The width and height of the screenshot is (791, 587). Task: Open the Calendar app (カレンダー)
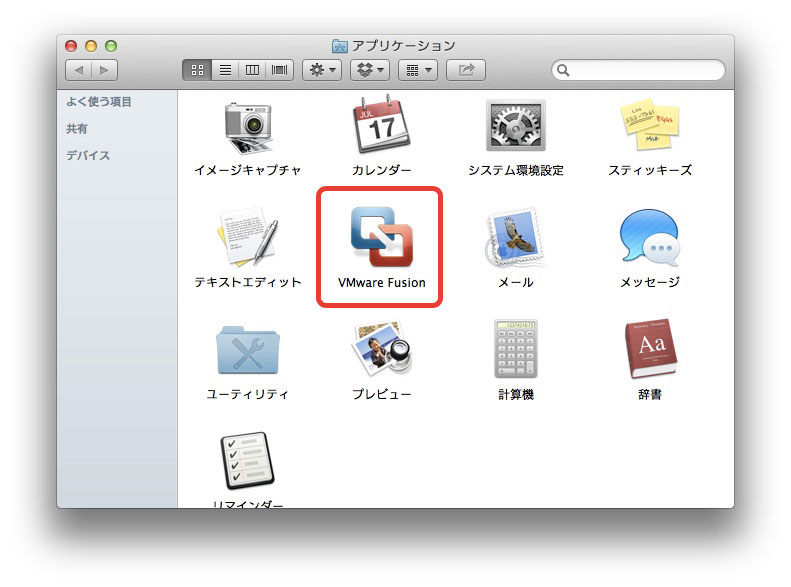(381, 125)
